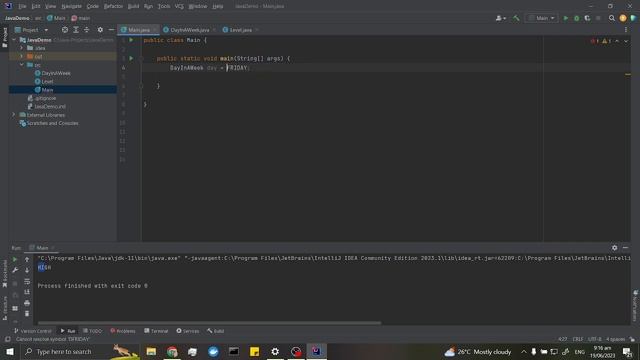Viewport: 640px width, 360px height.
Task: Select Opened File target icon in Project panel
Action: point(65,30)
